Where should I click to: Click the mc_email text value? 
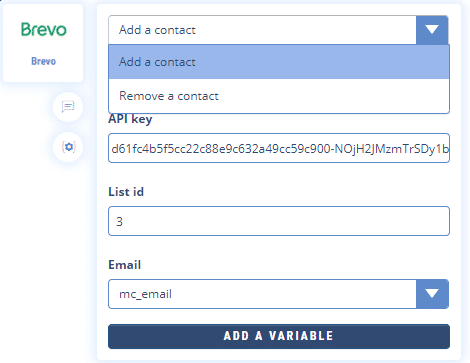coord(145,294)
